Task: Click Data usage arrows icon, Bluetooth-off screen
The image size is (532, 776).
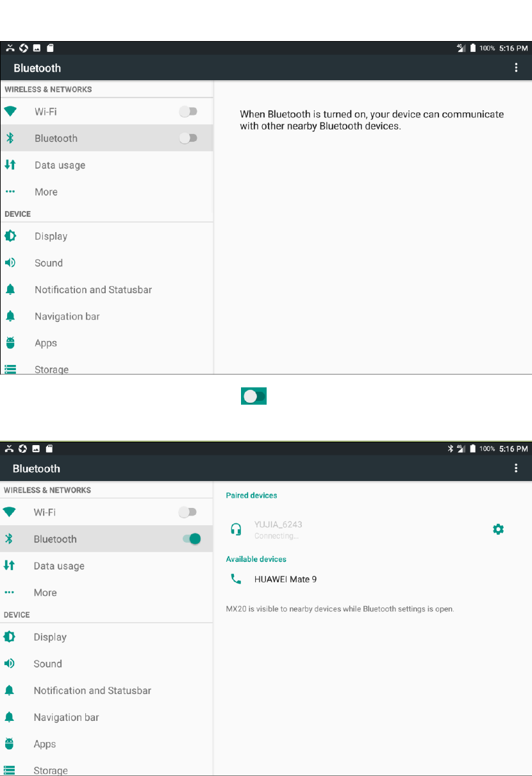Action: pos(10,165)
